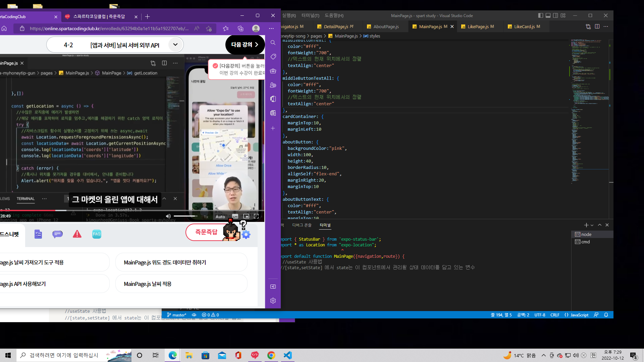Open Edge collections icon
The width and height of the screenshot is (644, 362).
click(x=240, y=28)
